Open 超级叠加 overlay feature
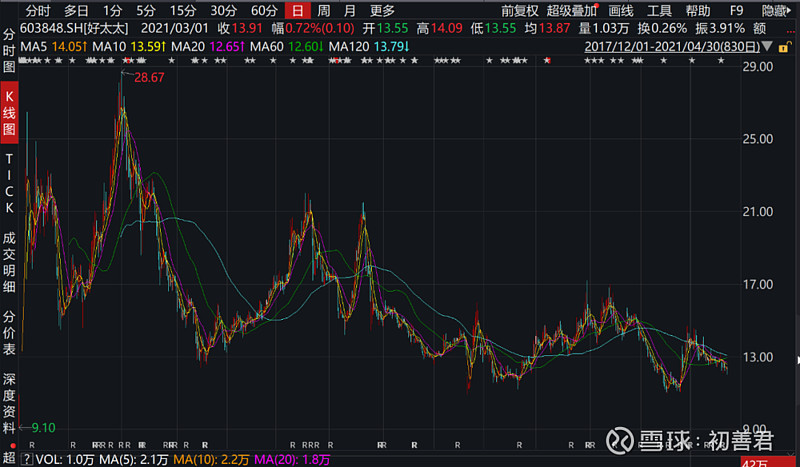The image size is (800, 467). point(571,11)
